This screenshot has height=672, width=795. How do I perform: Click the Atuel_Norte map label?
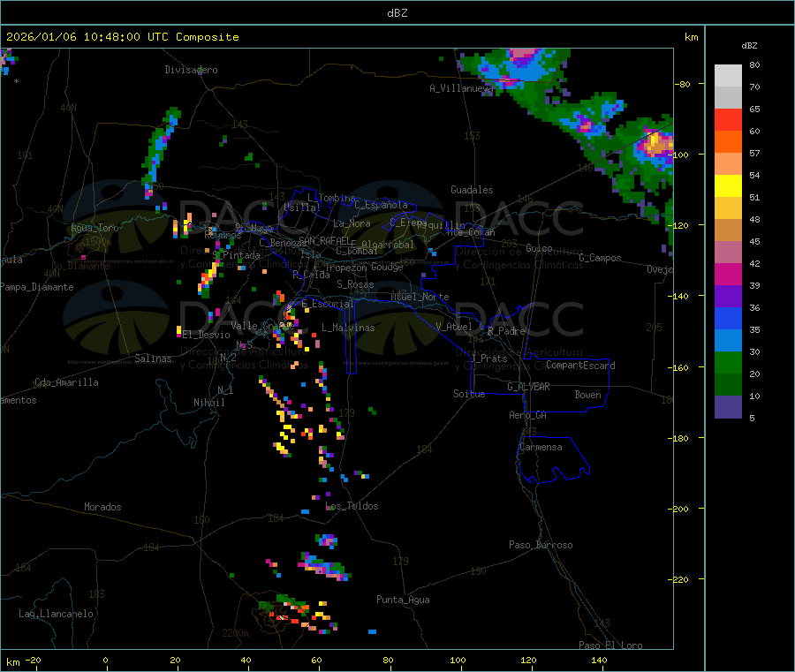point(420,297)
